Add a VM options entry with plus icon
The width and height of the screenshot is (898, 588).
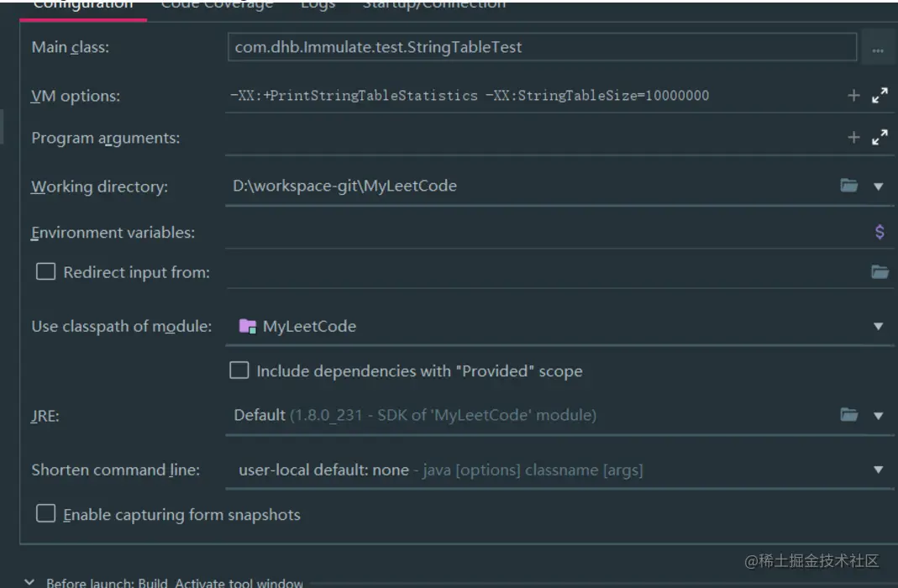click(x=853, y=96)
